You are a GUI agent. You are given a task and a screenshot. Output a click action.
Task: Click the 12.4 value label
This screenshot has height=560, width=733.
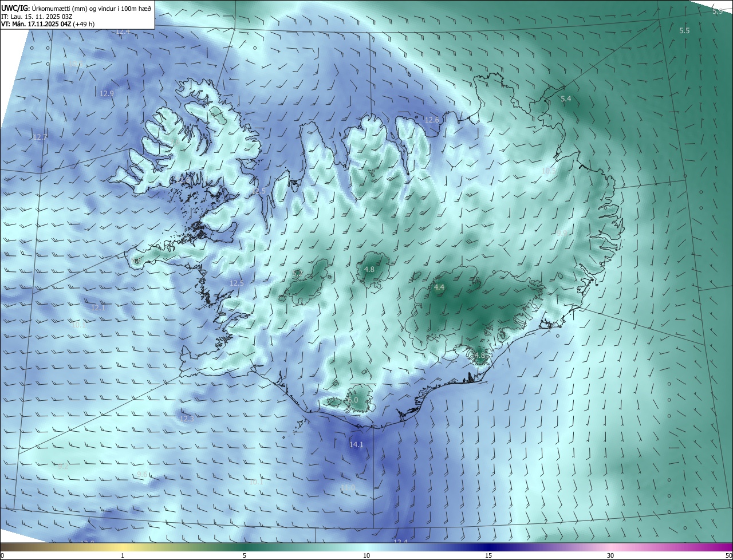(x=123, y=31)
